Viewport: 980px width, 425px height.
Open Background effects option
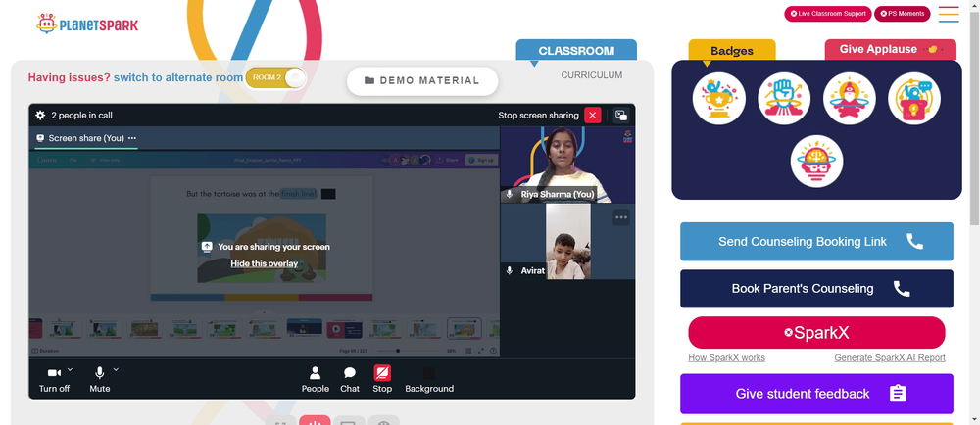[429, 379]
